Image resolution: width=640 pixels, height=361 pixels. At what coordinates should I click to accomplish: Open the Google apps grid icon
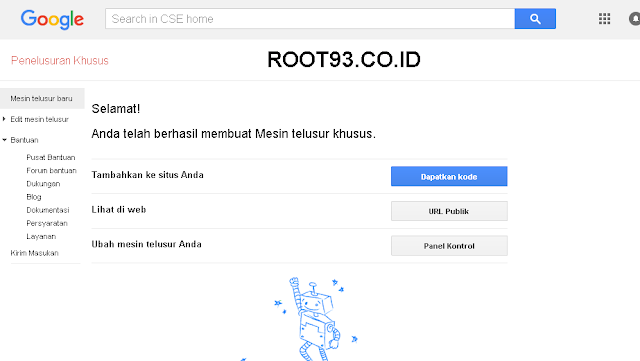pos(604,19)
